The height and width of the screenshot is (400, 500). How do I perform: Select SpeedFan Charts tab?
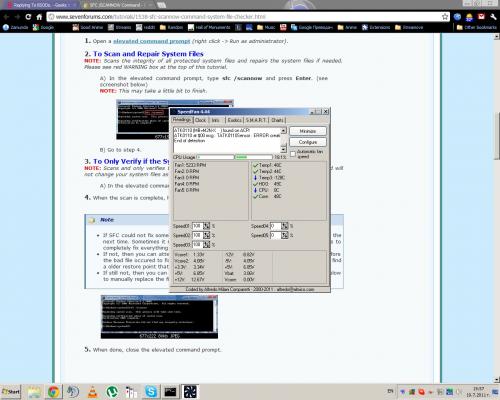277,120
